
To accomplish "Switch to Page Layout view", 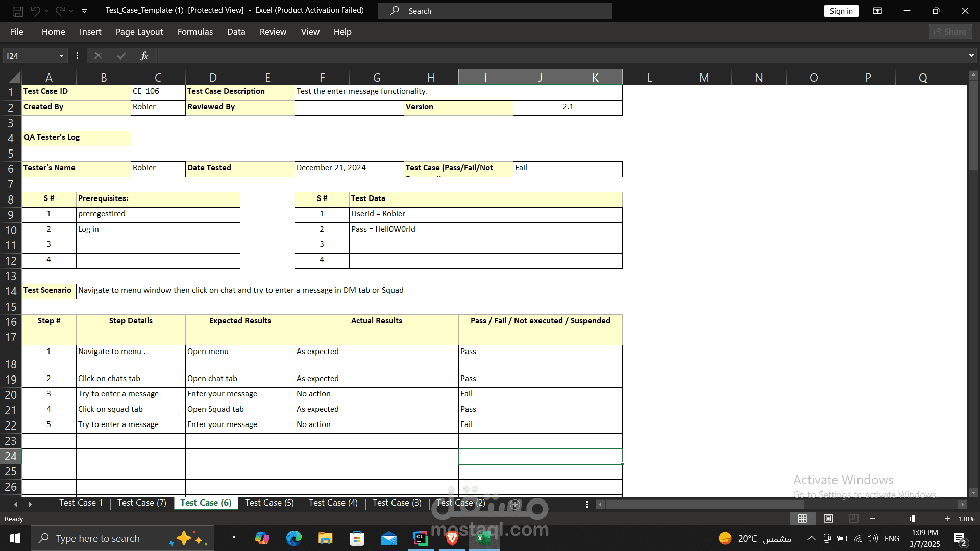I will point(828,519).
